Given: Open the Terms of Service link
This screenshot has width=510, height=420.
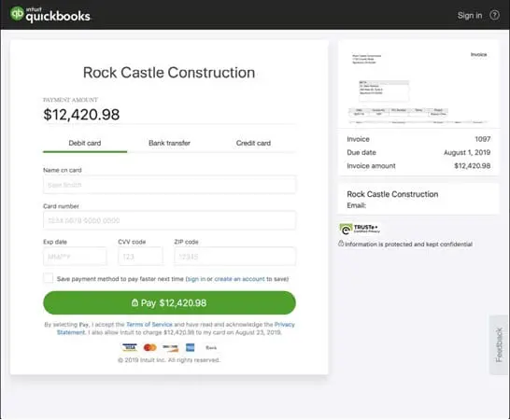Looking at the screenshot, I should pyautogui.click(x=149, y=325).
